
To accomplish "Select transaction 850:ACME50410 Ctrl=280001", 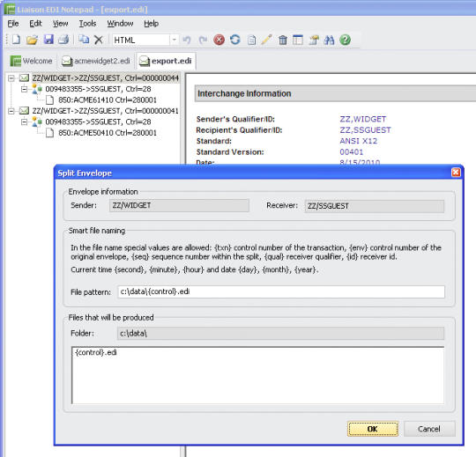I will [108, 133].
